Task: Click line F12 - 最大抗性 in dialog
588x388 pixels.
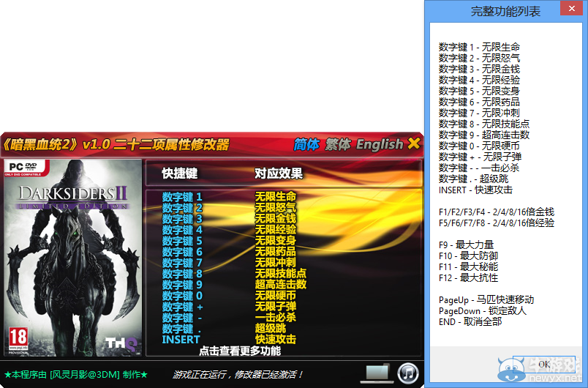Action: pyautogui.click(x=468, y=277)
